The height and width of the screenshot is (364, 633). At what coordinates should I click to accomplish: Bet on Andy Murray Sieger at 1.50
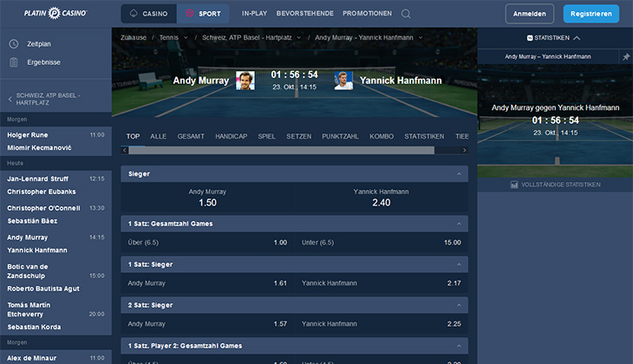[x=207, y=198]
